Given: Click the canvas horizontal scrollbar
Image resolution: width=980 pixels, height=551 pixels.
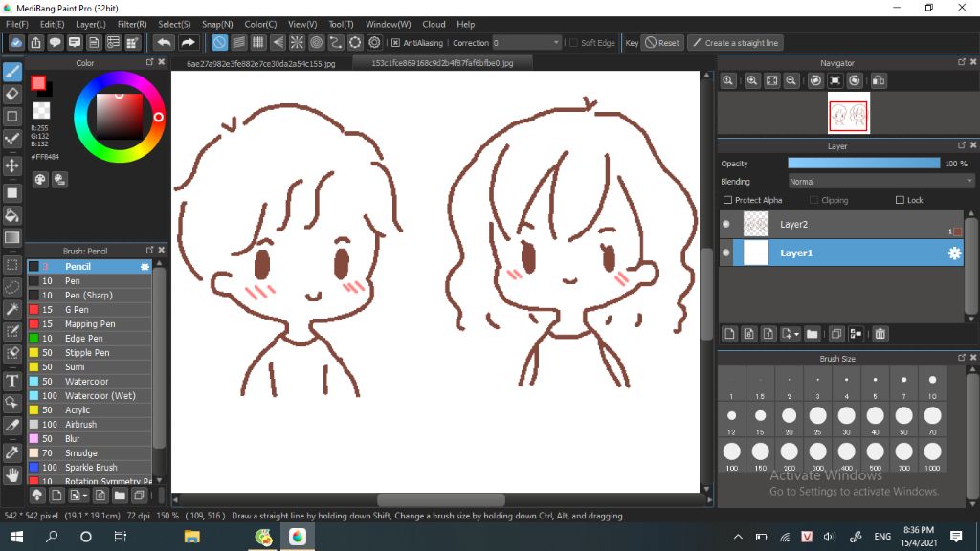Looking at the screenshot, I should pyautogui.click(x=441, y=499).
